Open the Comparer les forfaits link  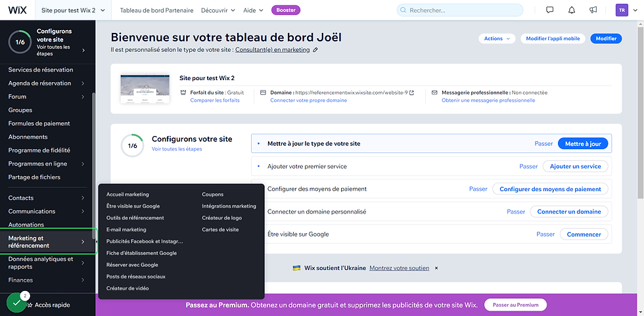coord(215,100)
